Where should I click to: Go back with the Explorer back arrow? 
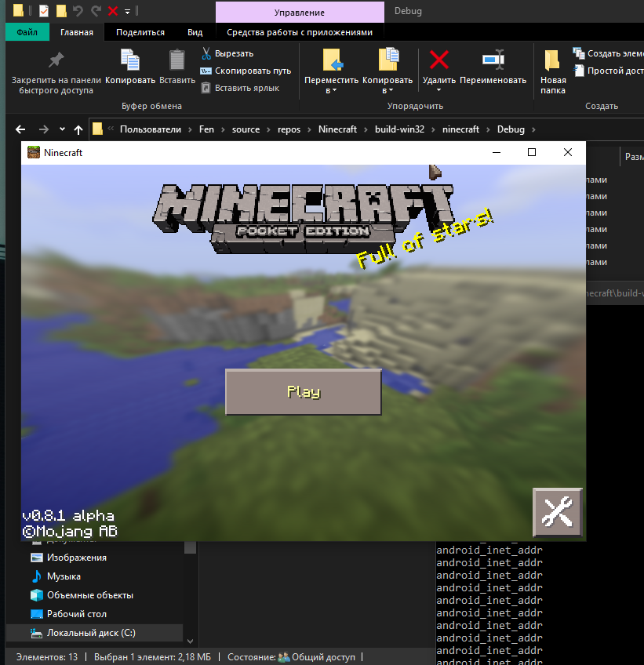point(20,129)
